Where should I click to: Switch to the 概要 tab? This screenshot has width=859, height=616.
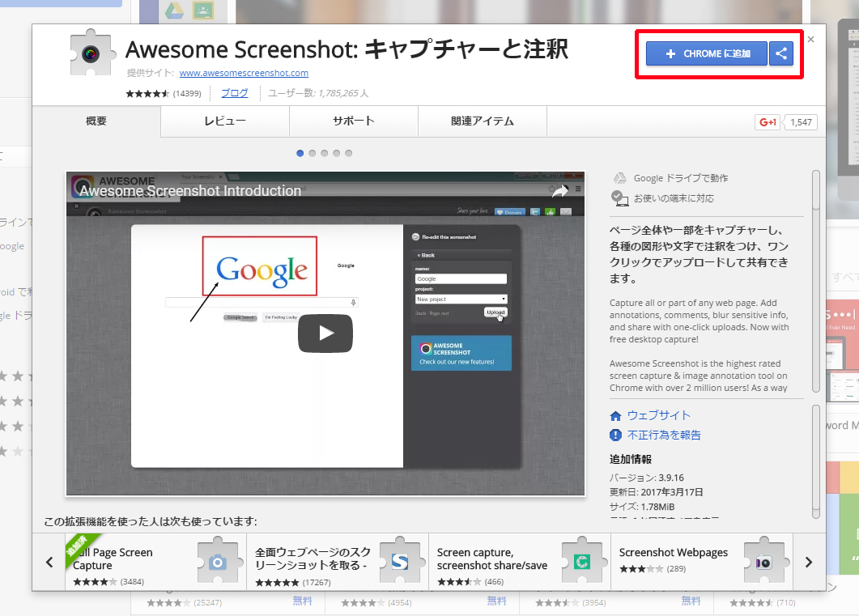[96, 121]
